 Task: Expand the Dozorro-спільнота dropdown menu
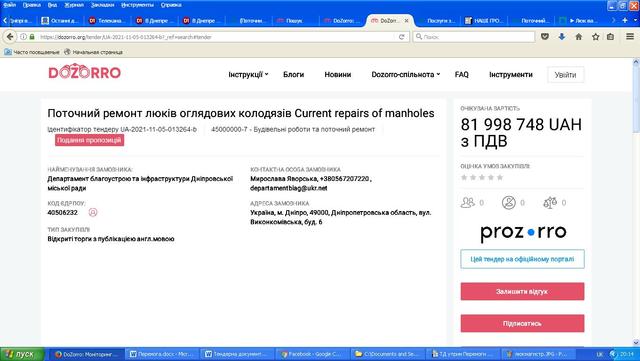coord(405,74)
